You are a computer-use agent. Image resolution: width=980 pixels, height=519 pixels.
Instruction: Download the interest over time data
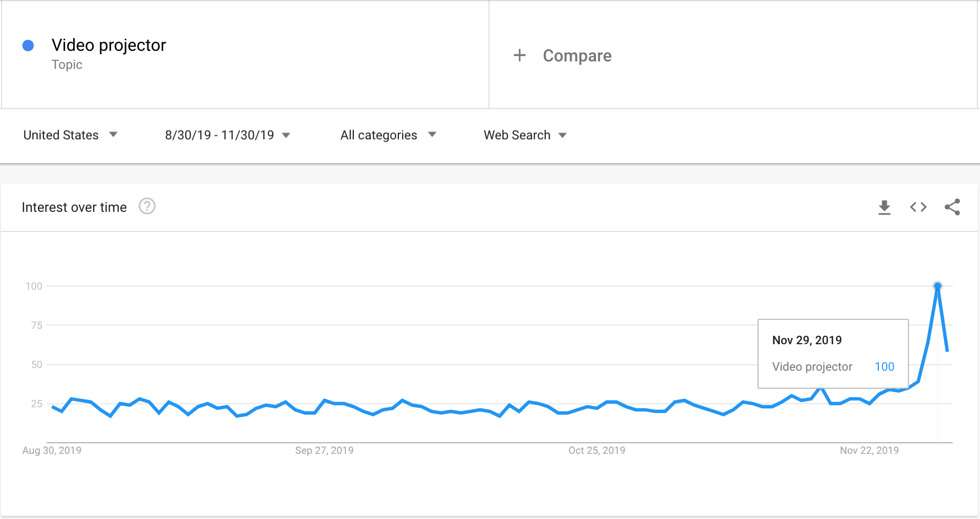tap(884, 207)
